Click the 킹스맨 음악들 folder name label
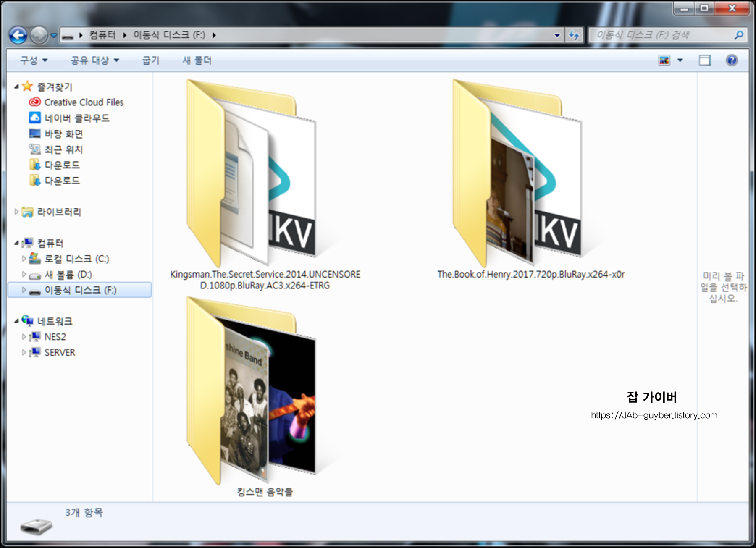This screenshot has height=548, width=756. pos(265,492)
